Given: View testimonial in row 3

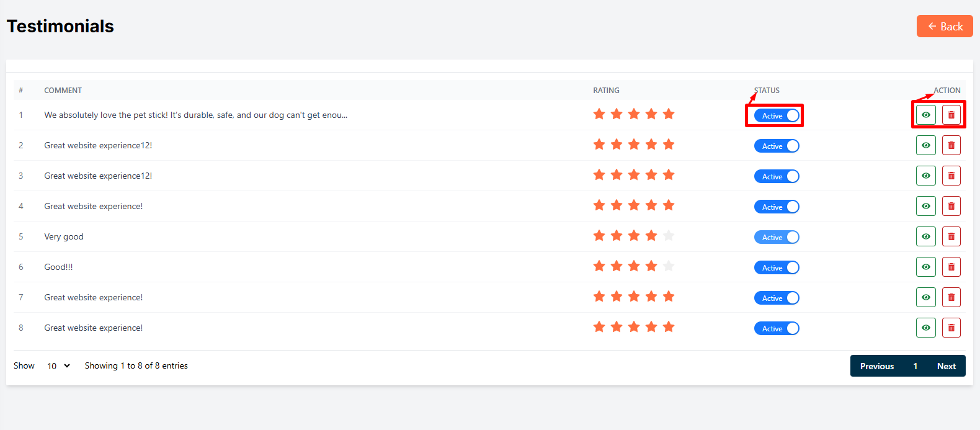Looking at the screenshot, I should pos(925,176).
